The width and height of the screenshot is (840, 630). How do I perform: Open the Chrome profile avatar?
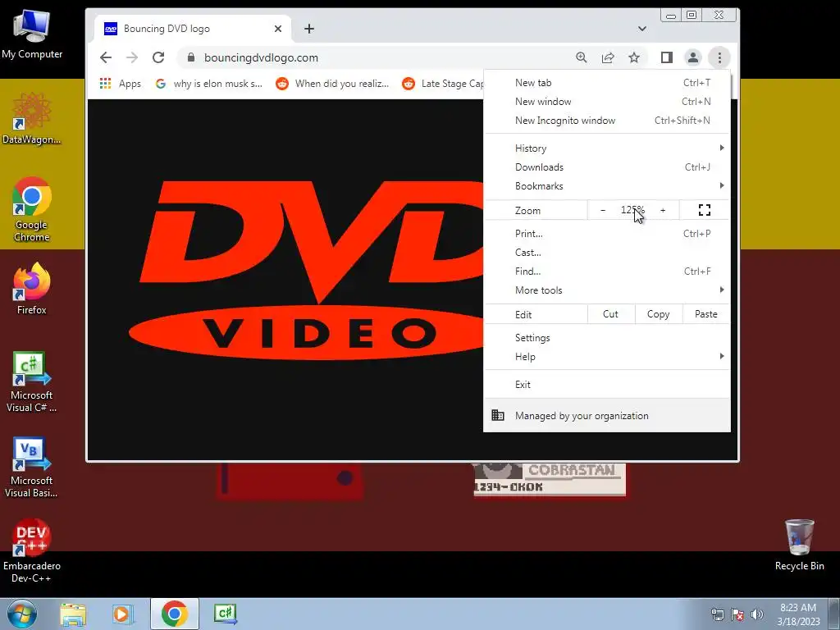click(x=692, y=57)
